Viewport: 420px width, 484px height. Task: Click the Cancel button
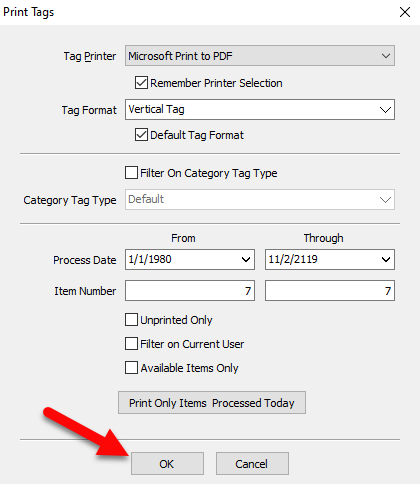click(x=252, y=463)
